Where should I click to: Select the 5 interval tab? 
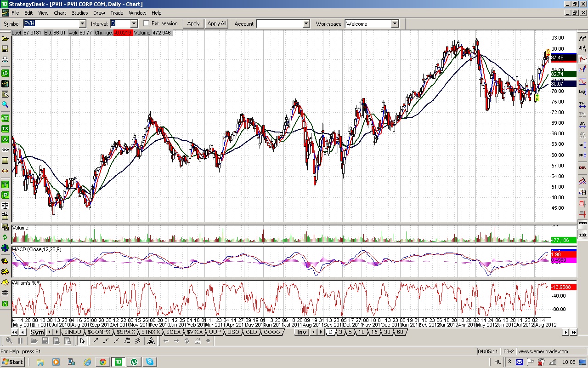(350, 332)
